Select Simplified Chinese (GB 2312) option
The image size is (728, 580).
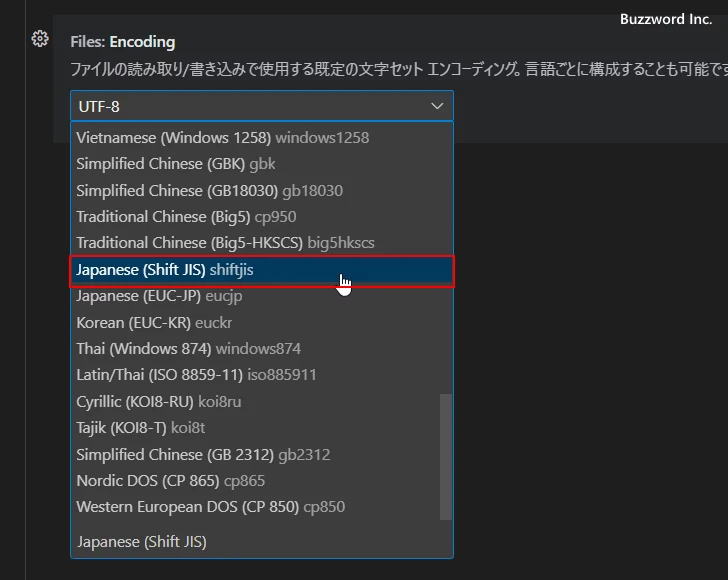click(x=203, y=454)
